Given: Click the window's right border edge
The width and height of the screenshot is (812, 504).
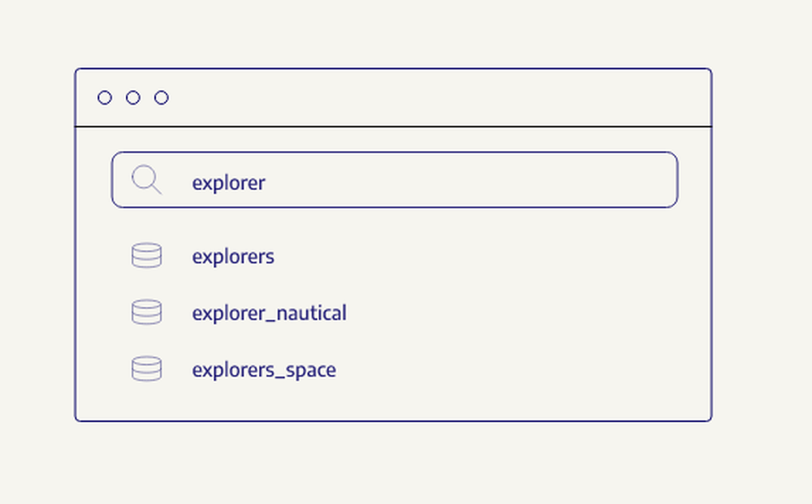Looking at the screenshot, I should click(x=711, y=245).
